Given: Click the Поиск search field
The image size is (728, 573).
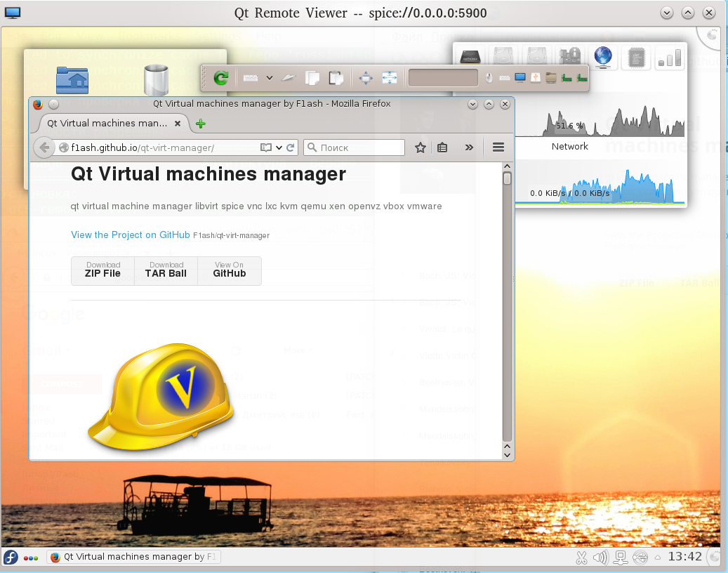Looking at the screenshot, I should pyautogui.click(x=355, y=147).
